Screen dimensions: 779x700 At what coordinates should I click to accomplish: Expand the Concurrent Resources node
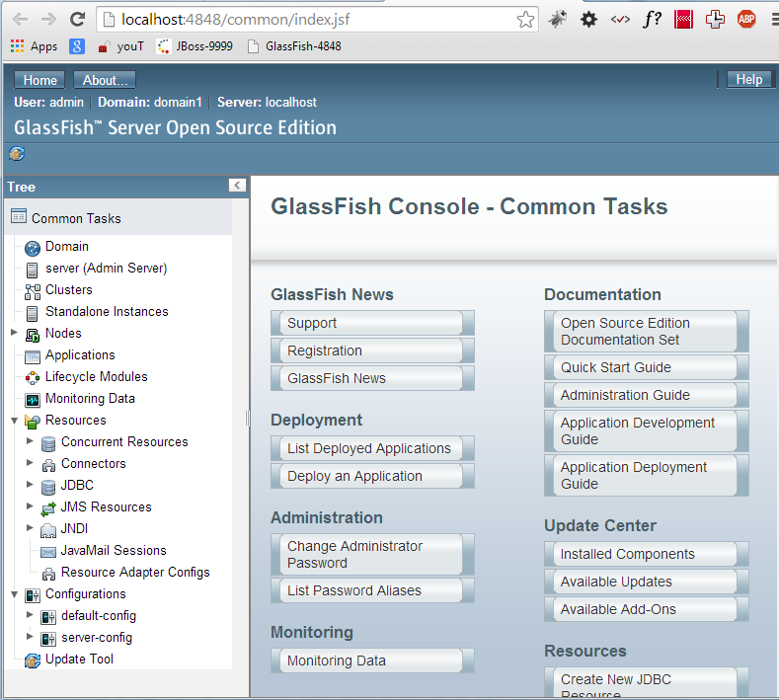30,440
